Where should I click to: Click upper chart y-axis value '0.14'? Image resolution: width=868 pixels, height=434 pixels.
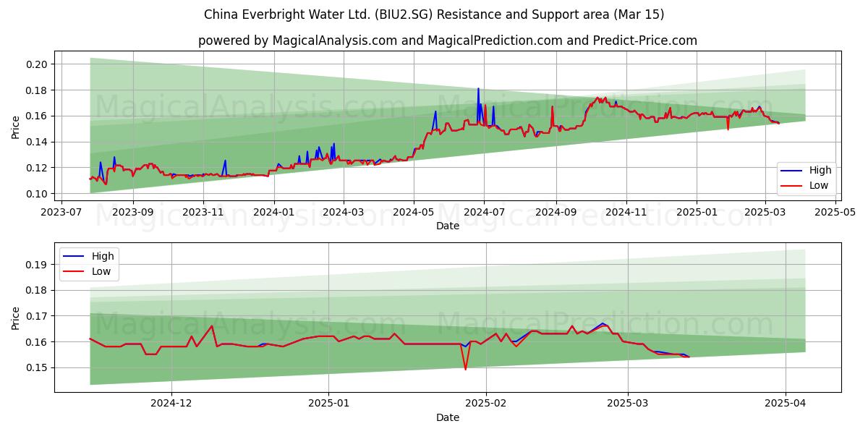click(38, 142)
